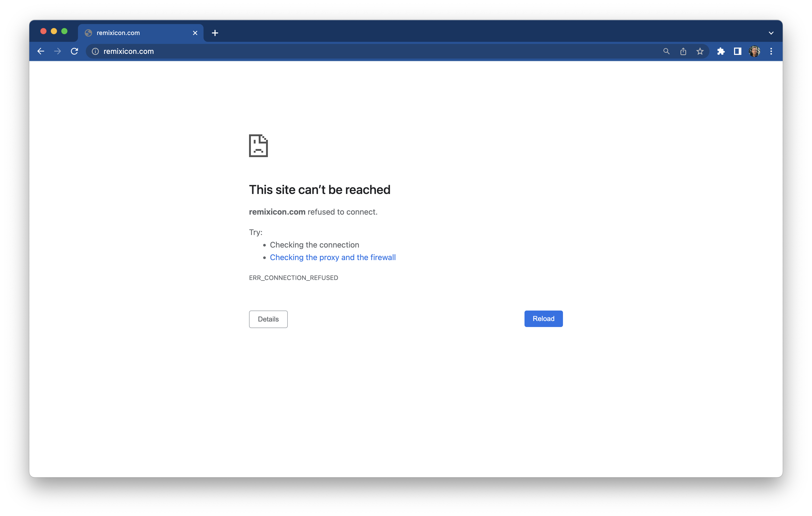Open the side panel icon
Screen dimensions: 812x516
[x=737, y=51]
